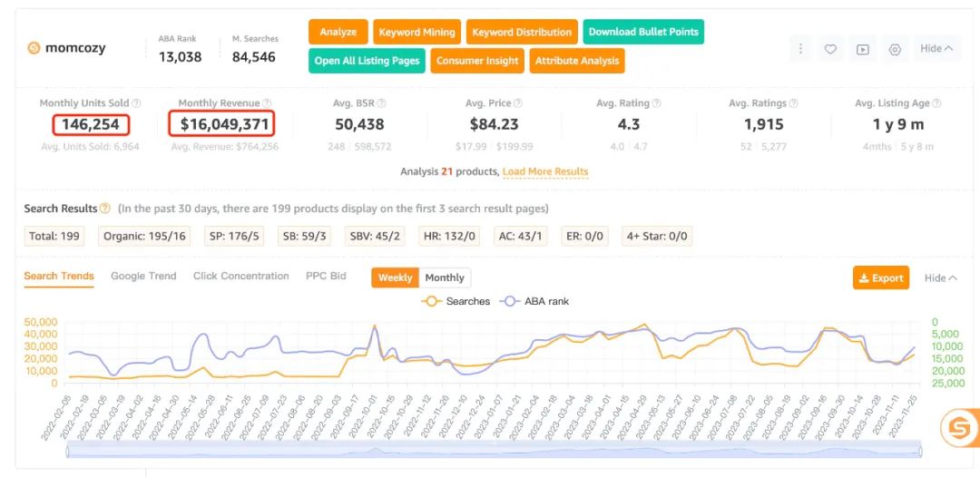Image resolution: width=980 pixels, height=477 pixels.
Task: Open the PPC Bid tab
Action: pos(326,276)
